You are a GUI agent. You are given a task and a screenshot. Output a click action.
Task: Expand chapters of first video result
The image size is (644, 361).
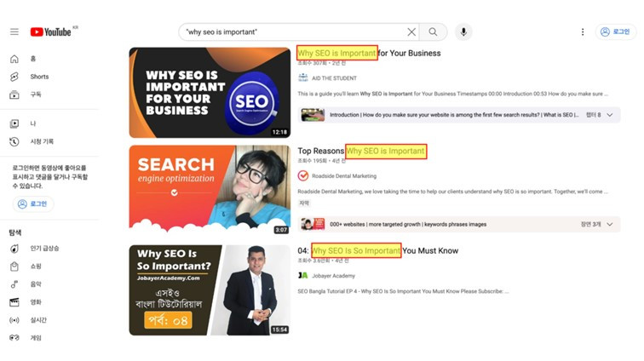pyautogui.click(x=610, y=115)
